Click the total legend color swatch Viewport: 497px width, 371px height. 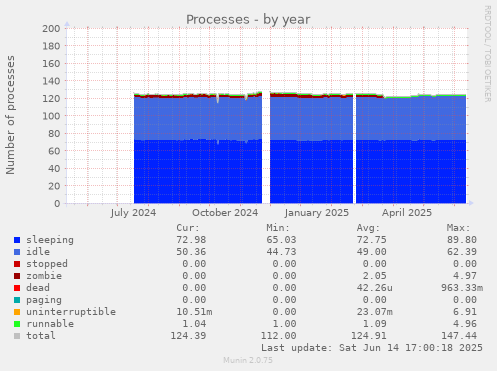tap(17, 336)
